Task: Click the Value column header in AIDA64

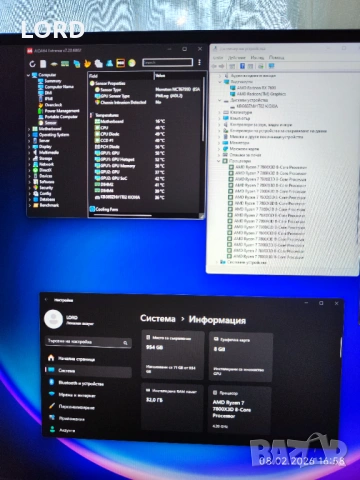Action: point(179,76)
